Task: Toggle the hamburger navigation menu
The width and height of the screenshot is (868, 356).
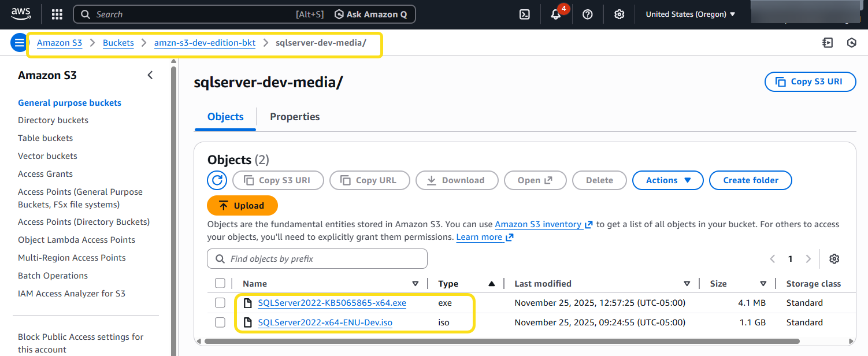Action: coord(19,42)
